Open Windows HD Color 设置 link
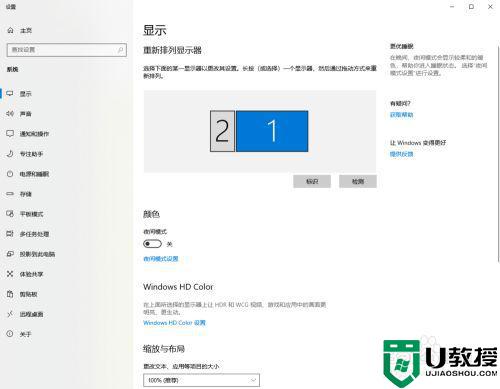The height and width of the screenshot is (389, 500). click(x=174, y=323)
